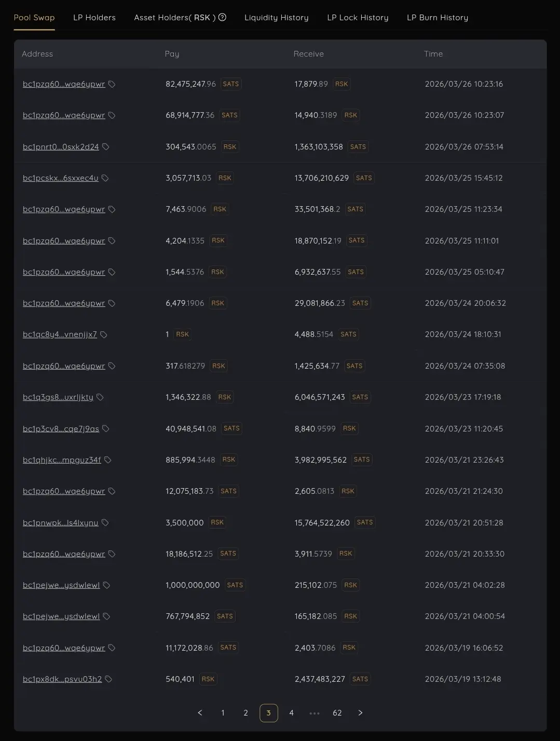
Task: Switch to LP Holders tab
Action: click(94, 18)
